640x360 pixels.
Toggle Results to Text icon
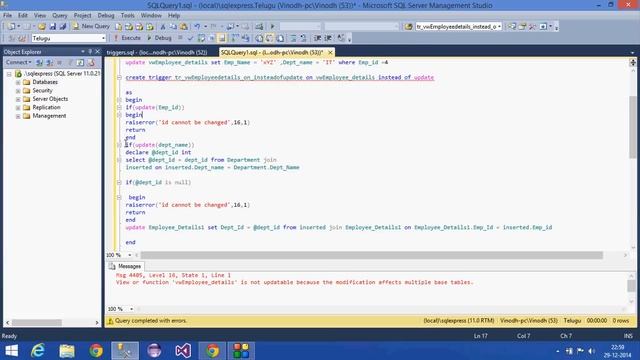pos(259,38)
